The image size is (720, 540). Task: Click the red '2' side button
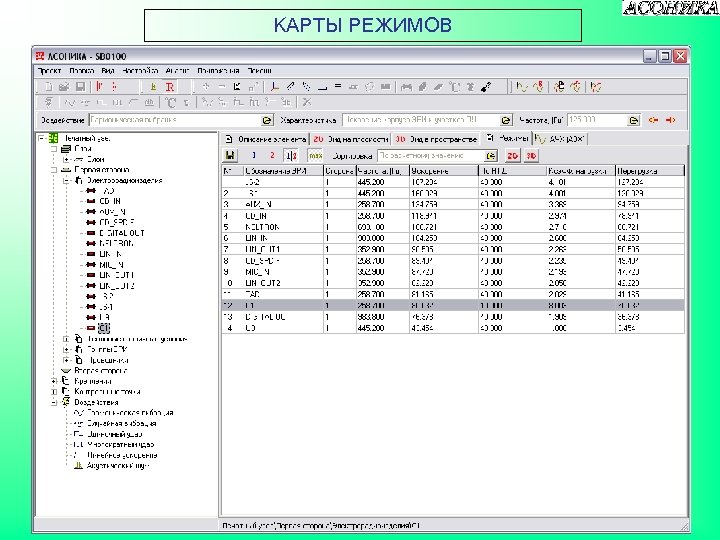(x=272, y=156)
